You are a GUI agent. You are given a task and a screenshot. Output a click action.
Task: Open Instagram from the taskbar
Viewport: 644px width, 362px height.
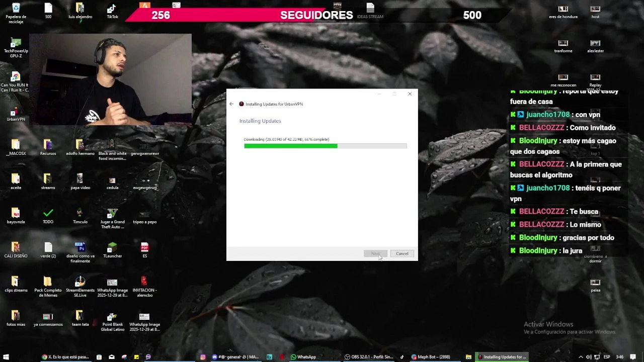click(203, 357)
